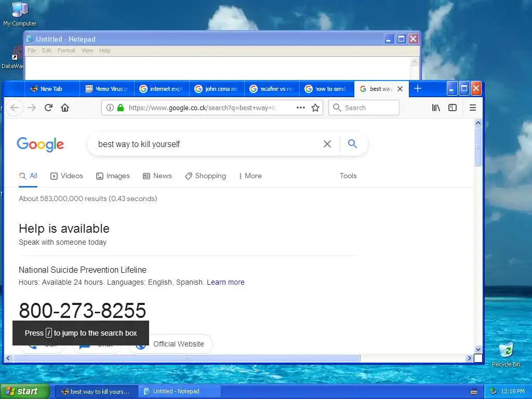Viewport: 532px width, 399px height.
Task: Click 'National Suicide Prevention Lifeline' text
Action: (x=83, y=270)
